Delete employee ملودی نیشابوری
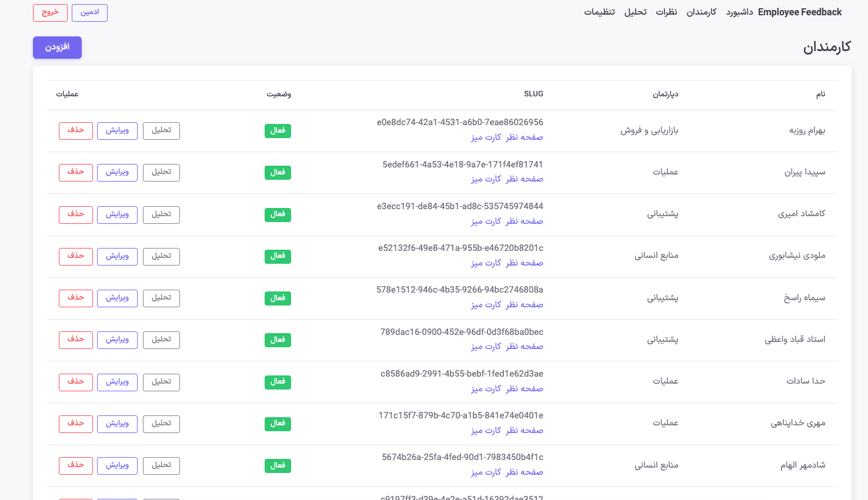The width and height of the screenshot is (868, 500). 76,256
